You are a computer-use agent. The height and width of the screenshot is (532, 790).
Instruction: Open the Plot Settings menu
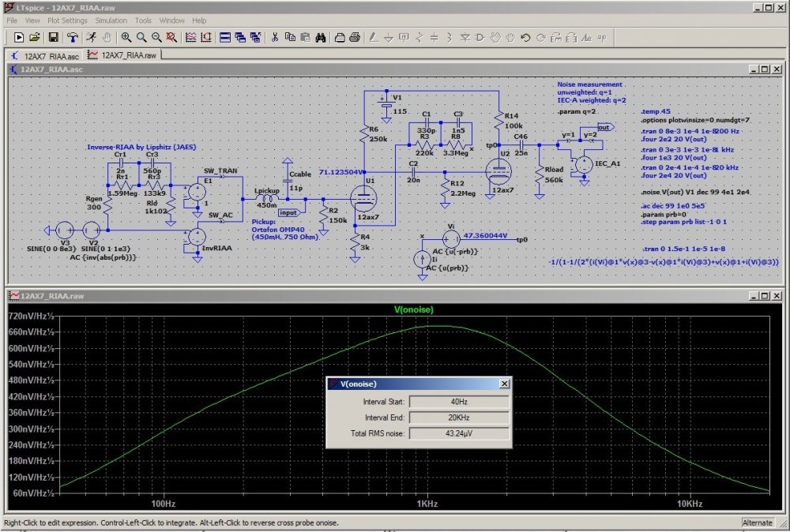tap(67, 20)
